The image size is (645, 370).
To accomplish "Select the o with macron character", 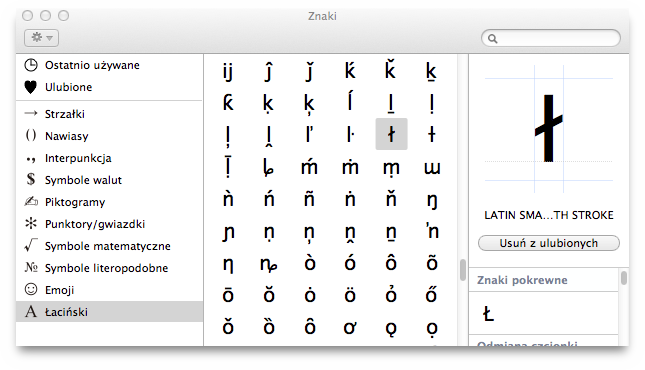I will [228, 295].
